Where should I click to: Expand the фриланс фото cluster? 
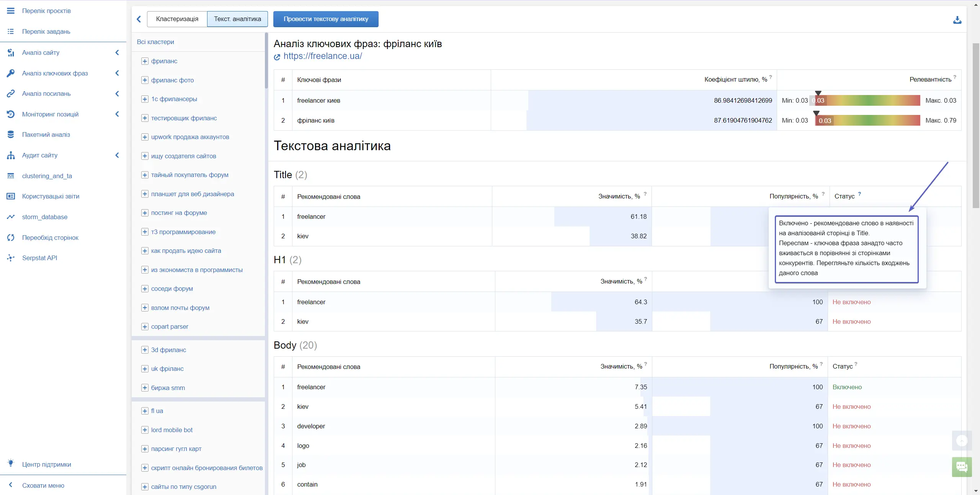145,80
